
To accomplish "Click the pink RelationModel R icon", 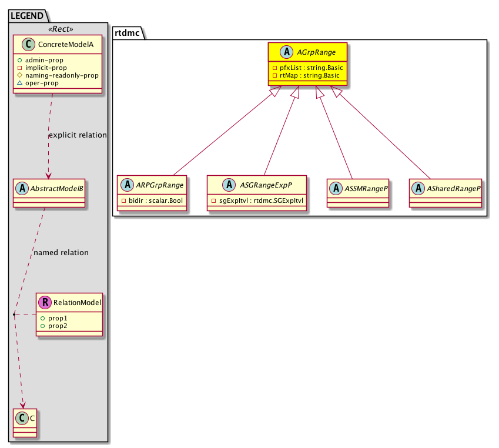I will click(x=44, y=303).
